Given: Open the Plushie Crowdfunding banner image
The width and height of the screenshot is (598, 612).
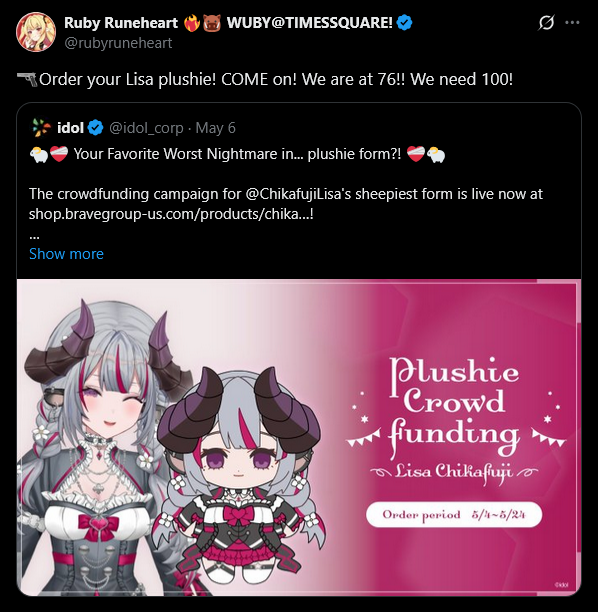Looking at the screenshot, I should pos(299,437).
